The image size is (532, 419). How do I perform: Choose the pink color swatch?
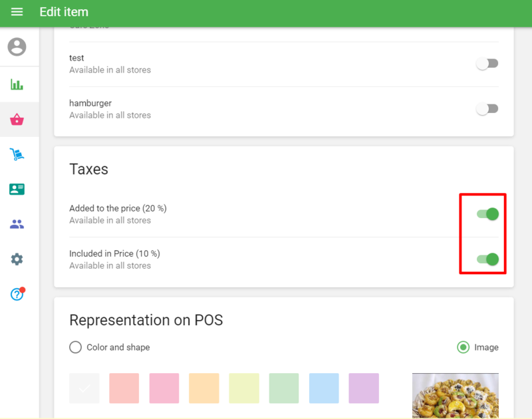[x=164, y=388]
